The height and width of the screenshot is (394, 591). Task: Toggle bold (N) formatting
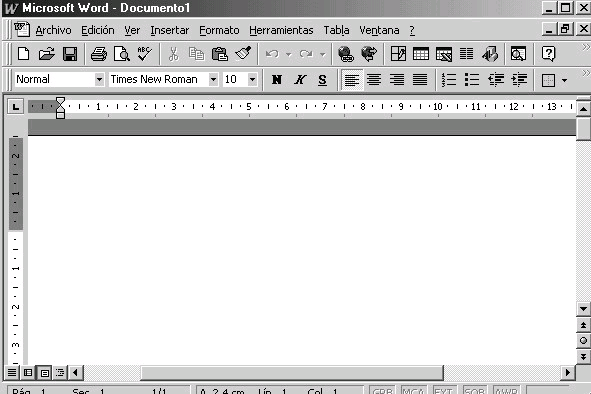click(x=277, y=80)
